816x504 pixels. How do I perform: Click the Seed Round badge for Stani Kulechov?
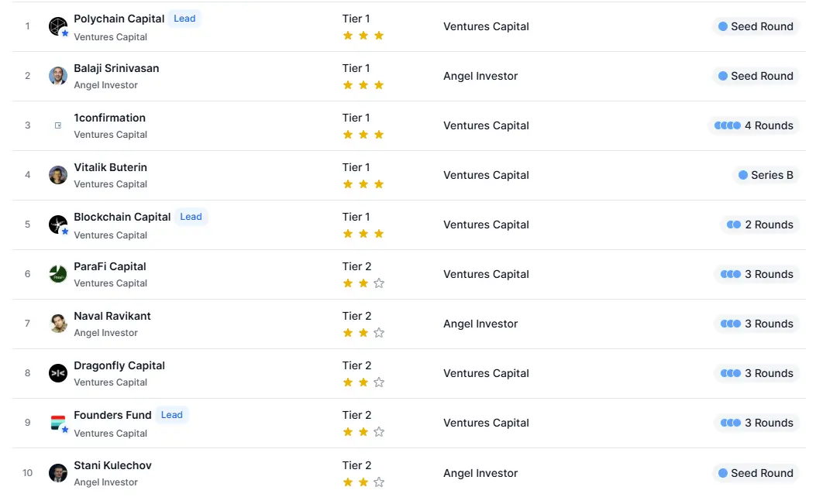click(x=756, y=473)
